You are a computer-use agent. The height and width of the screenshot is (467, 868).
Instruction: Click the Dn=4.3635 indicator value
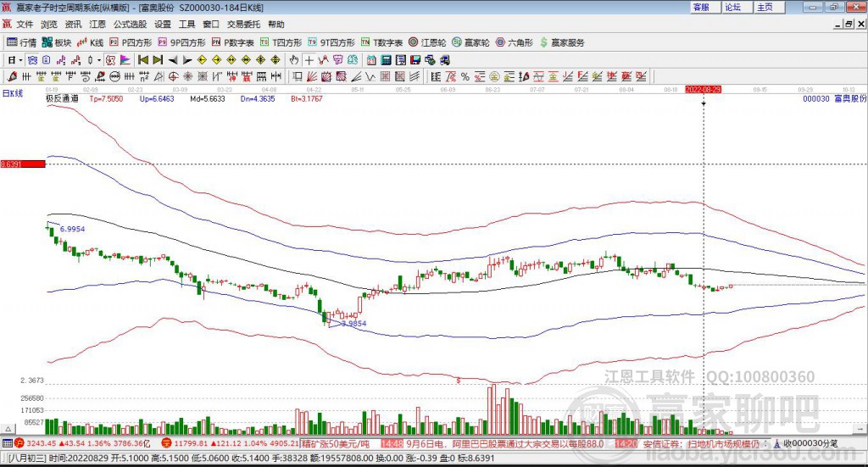[258, 98]
